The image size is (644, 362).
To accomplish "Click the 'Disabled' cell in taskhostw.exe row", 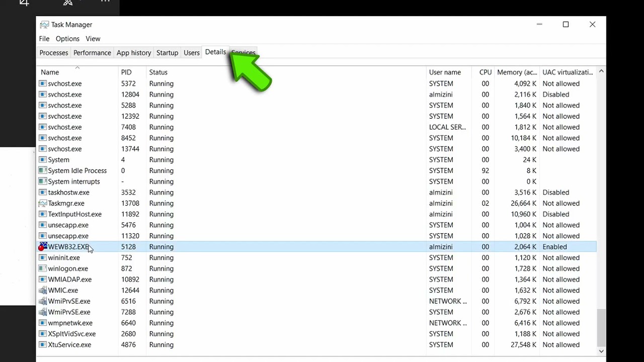I will coord(555,193).
